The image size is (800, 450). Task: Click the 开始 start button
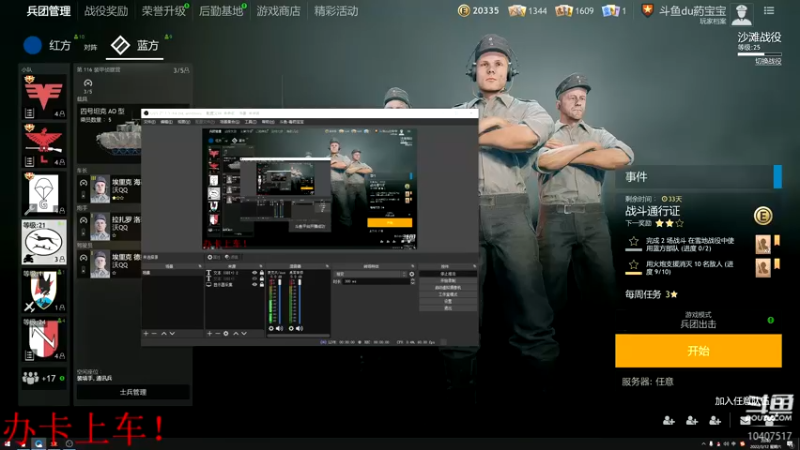coord(698,351)
